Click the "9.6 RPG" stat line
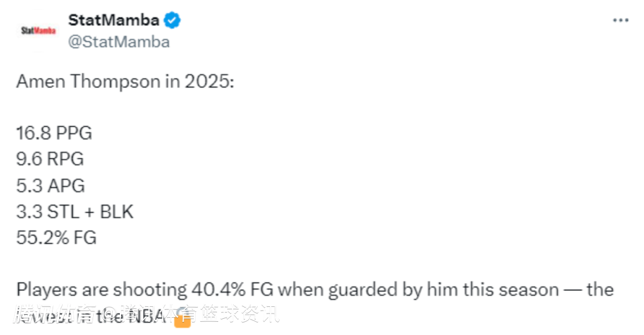Screen dimensions: 644x335 click(x=50, y=159)
